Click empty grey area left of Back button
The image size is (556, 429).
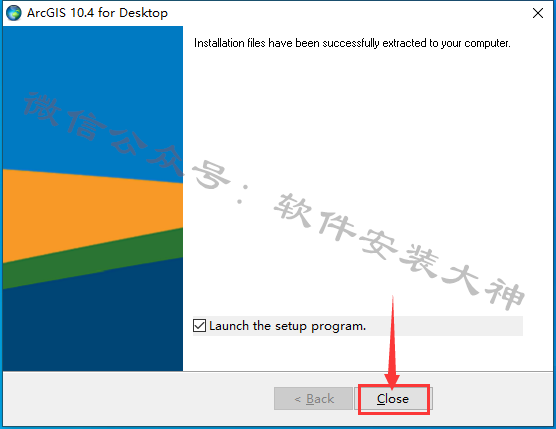pos(138,399)
